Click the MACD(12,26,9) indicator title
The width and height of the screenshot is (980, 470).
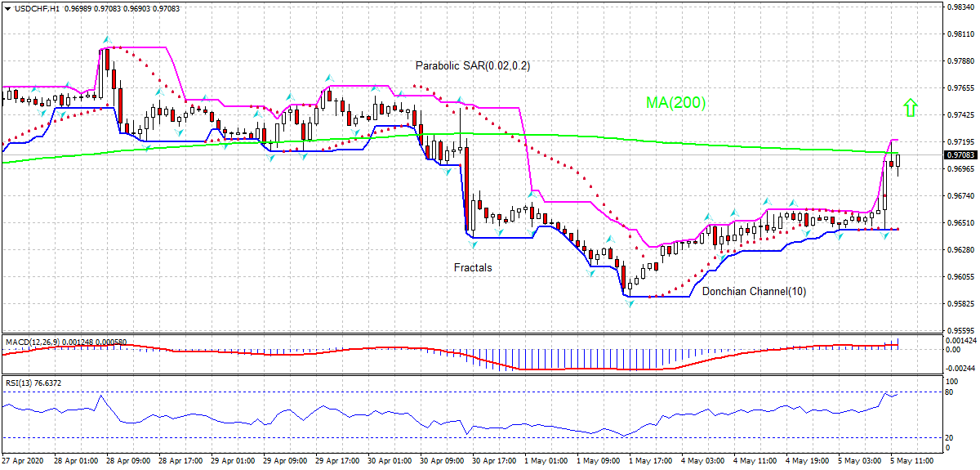click(29, 340)
